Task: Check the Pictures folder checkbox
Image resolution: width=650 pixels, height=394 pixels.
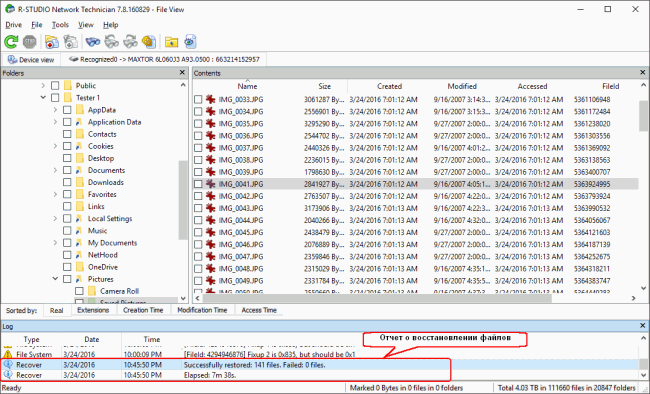Action: pos(67,279)
